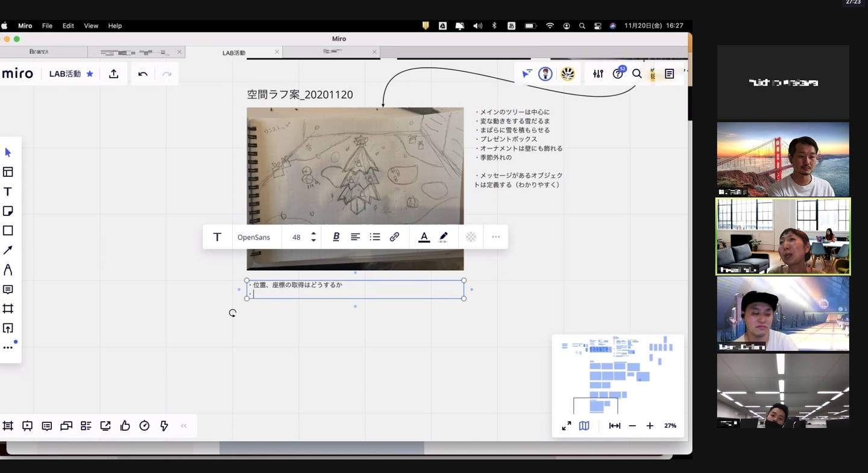Screen dimensions: 868x473
Task: Select the pen drawing tool
Action: click(x=8, y=270)
